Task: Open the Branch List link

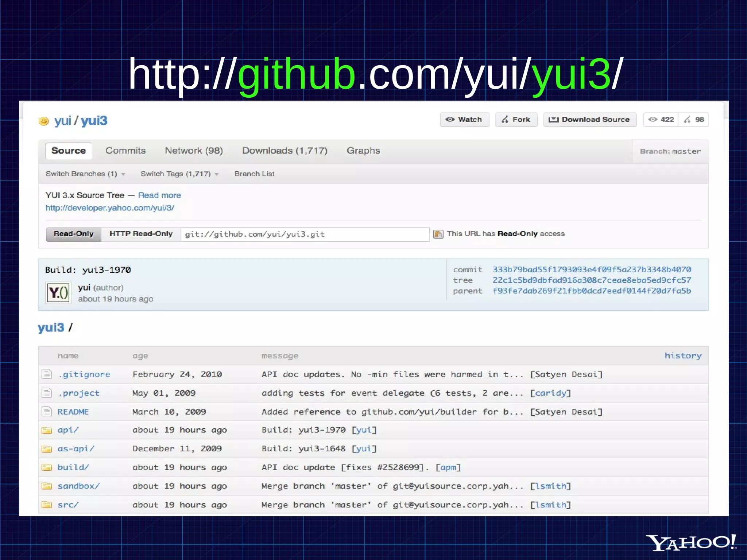Action: tap(254, 174)
